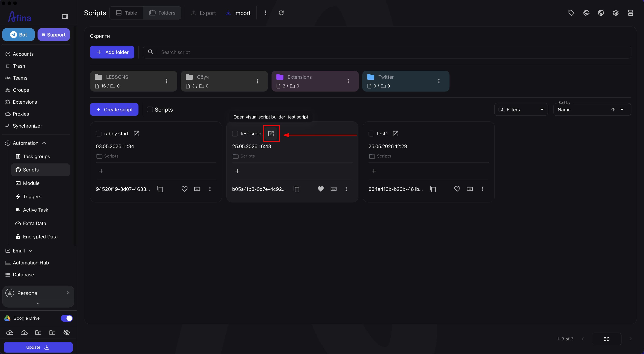Open visual builder icon next to rabby start
This screenshot has height=354, width=644.
point(136,133)
